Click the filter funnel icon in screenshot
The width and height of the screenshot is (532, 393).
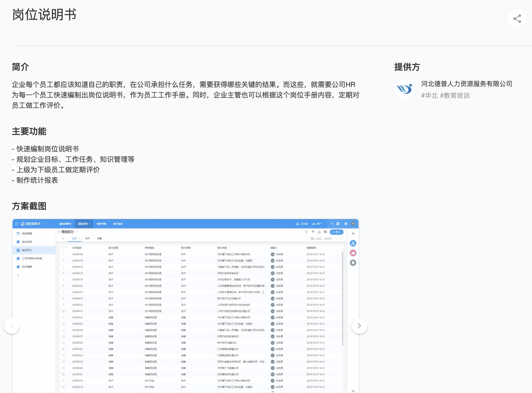coord(313,232)
